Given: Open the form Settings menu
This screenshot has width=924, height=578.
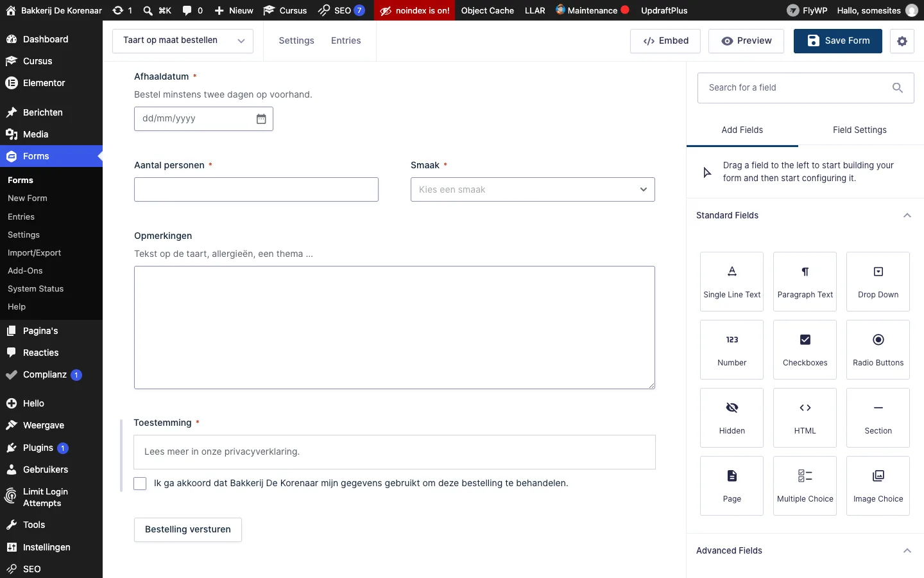Looking at the screenshot, I should click(x=296, y=40).
